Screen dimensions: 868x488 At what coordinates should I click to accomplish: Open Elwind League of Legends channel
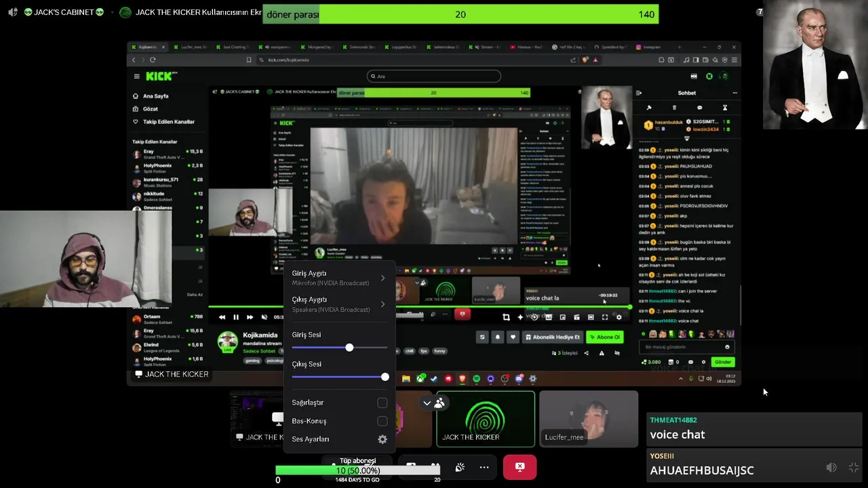point(168,347)
